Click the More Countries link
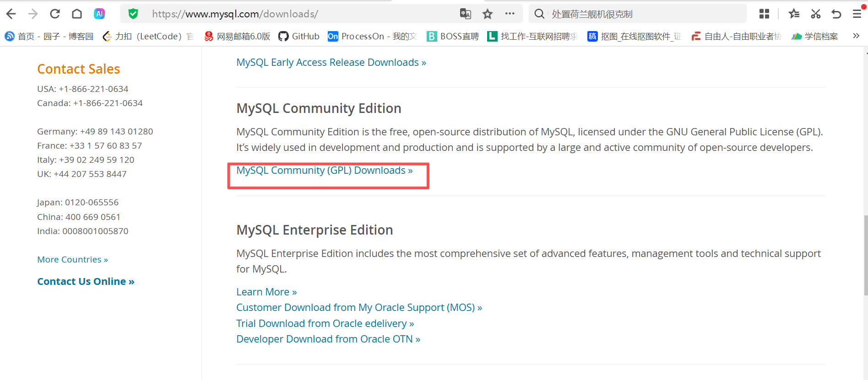 click(72, 259)
